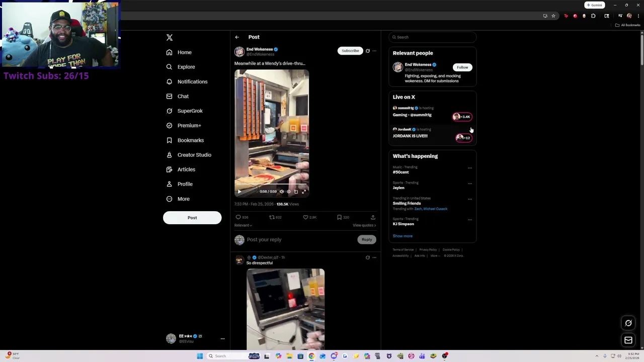The width and height of the screenshot is (644, 362).
Task: Click the blue-white Post button in sidebar
Action: click(x=192, y=218)
